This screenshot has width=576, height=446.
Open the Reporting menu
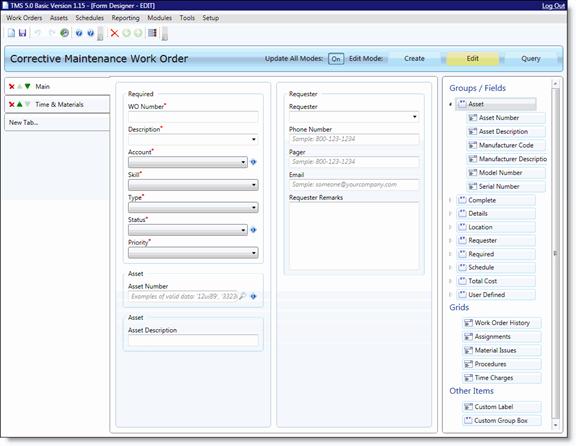click(126, 18)
